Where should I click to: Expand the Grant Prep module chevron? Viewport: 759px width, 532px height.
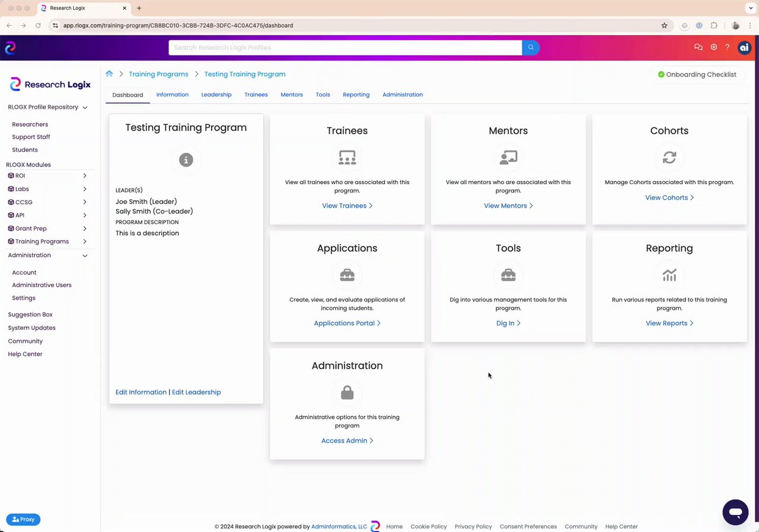coord(85,229)
